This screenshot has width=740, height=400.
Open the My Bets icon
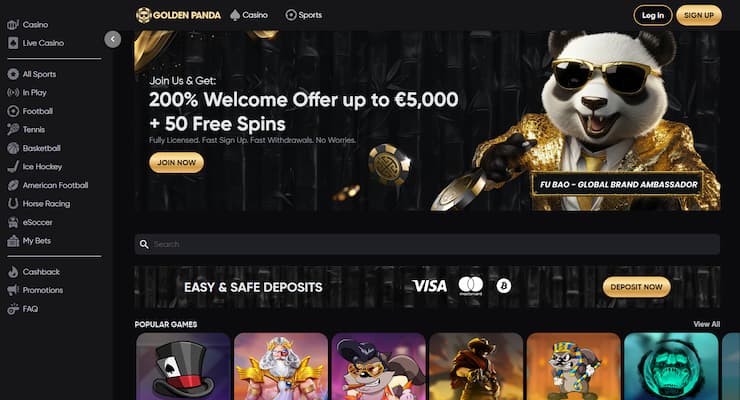[x=13, y=241]
